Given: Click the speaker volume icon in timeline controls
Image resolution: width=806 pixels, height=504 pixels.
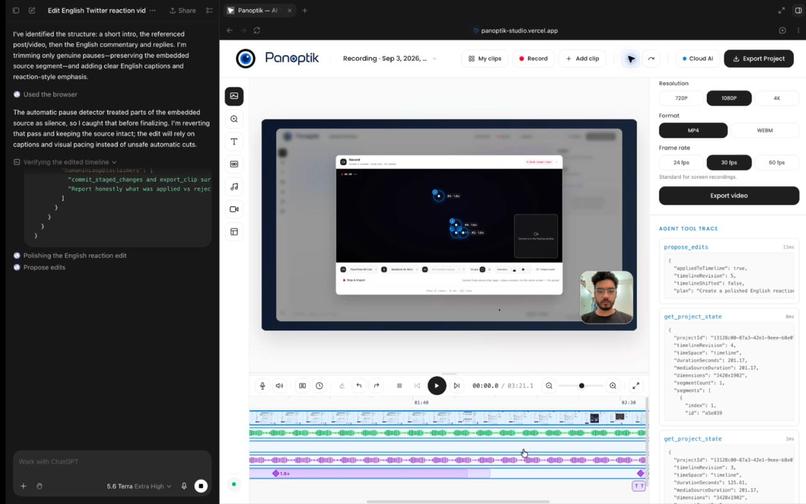Looking at the screenshot, I should 280,386.
